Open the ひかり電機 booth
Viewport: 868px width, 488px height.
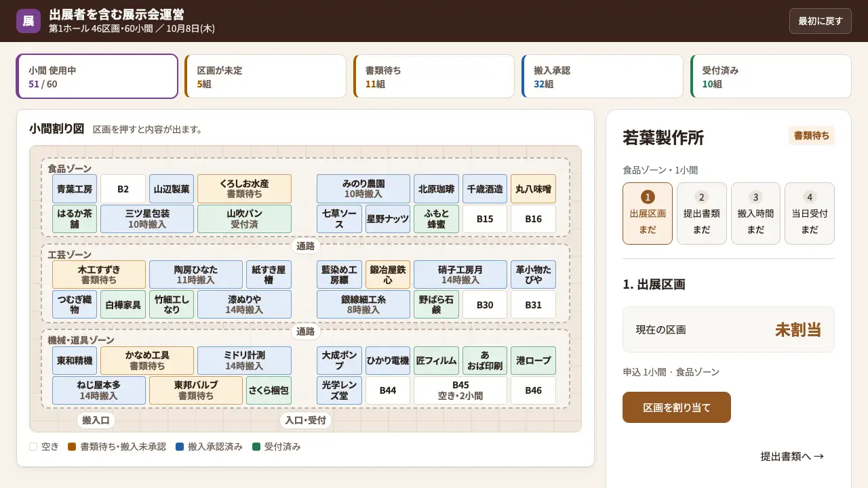click(388, 361)
